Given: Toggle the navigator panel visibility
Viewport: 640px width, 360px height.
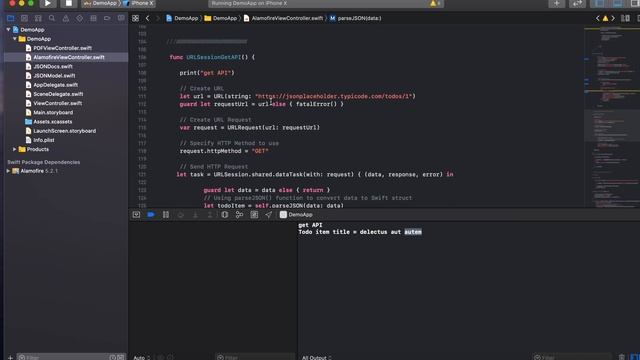Looking at the screenshot, I should click(599, 3).
